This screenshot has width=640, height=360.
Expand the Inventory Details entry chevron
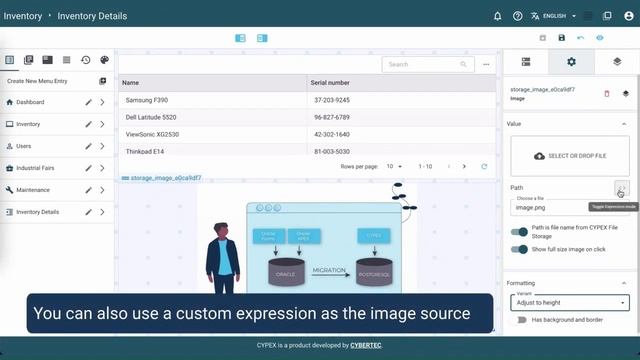[x=102, y=212]
